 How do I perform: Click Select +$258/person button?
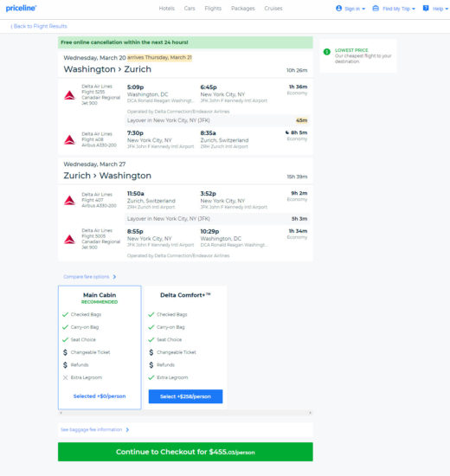click(x=185, y=396)
